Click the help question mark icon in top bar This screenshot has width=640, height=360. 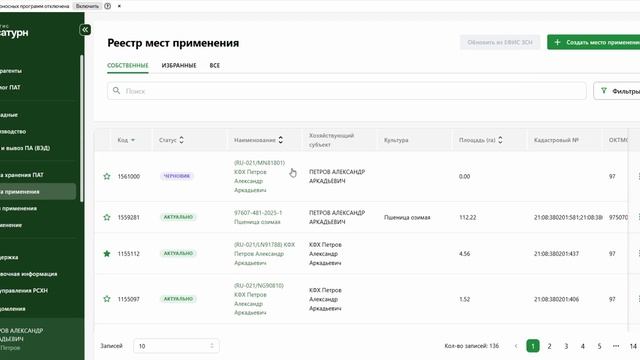pyautogui.click(x=108, y=6)
